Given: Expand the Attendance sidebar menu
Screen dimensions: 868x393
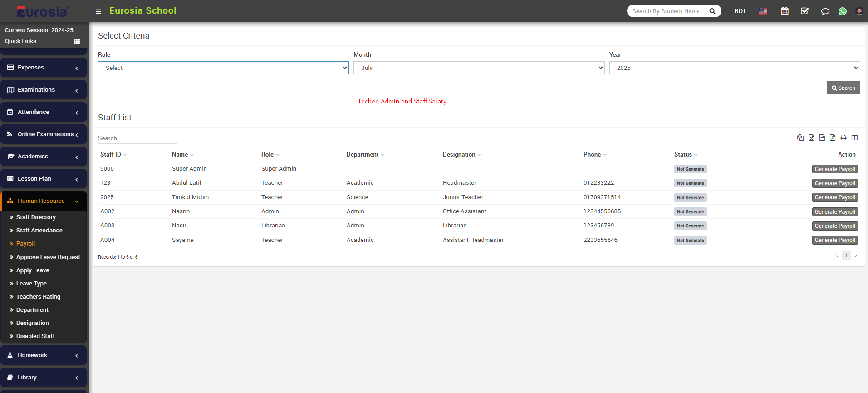Looking at the screenshot, I should pyautogui.click(x=44, y=112).
